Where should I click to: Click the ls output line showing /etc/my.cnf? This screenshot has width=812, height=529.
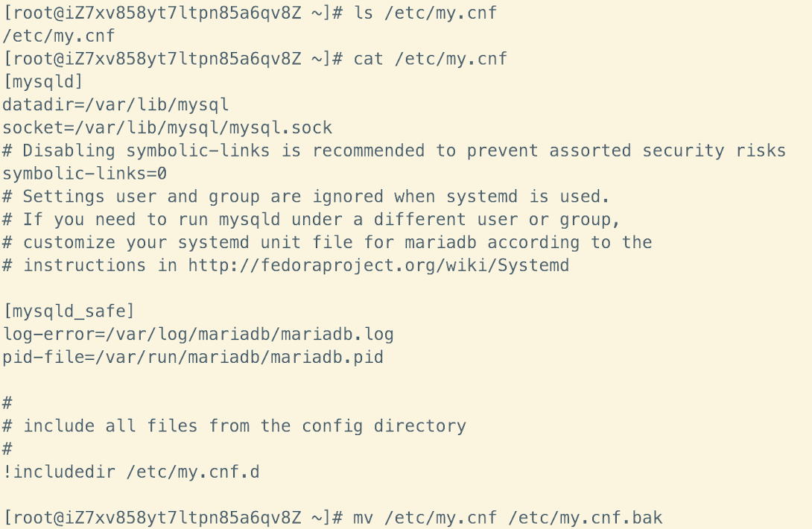pyautogui.click(x=58, y=36)
